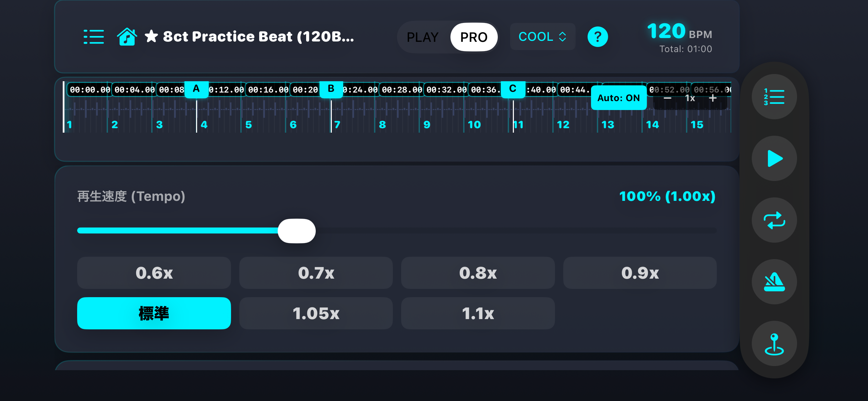Click the 00:04.00 timestamp label
This screenshot has width=868, height=401.
pos(134,90)
